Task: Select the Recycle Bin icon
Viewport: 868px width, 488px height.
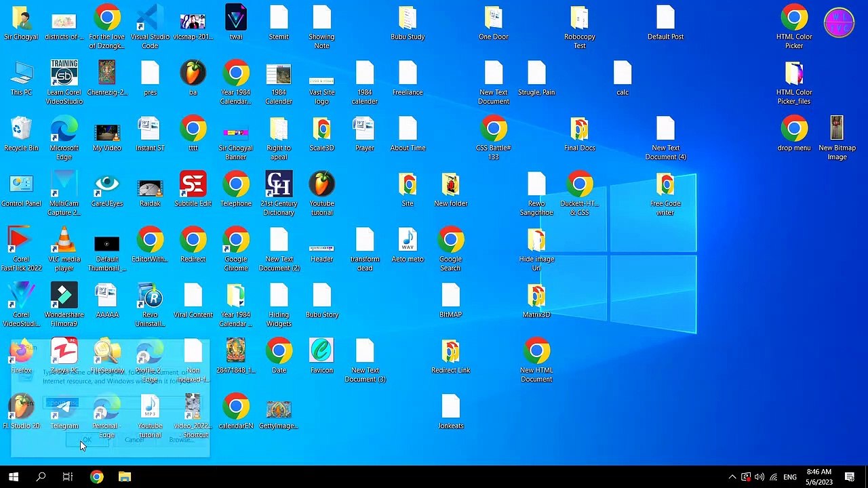Action: (x=21, y=134)
